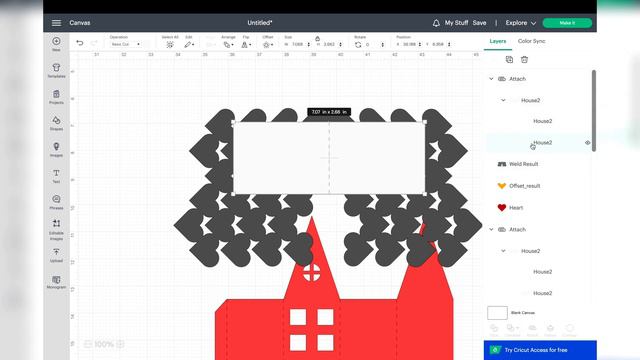Hide the highlighted House2 layer via eye
640x360 pixels.
[587, 142]
